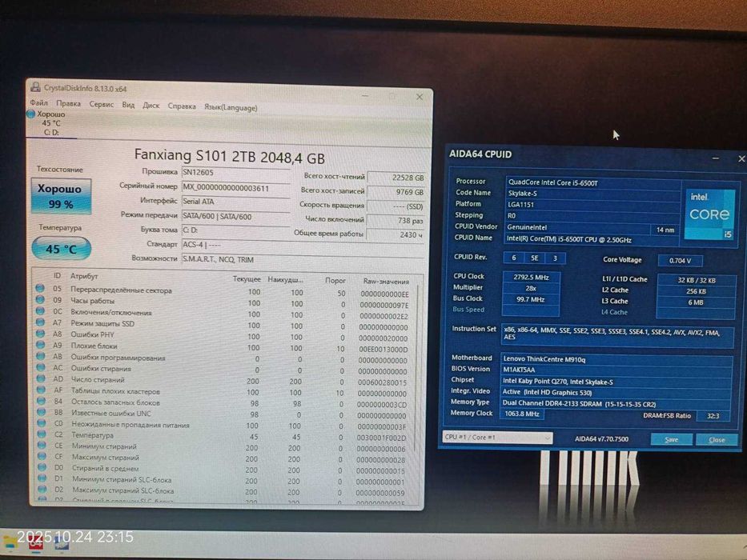Click the Memory Clock value 1063.8 MHz
This screenshot has height=560, width=747.
tap(522, 414)
